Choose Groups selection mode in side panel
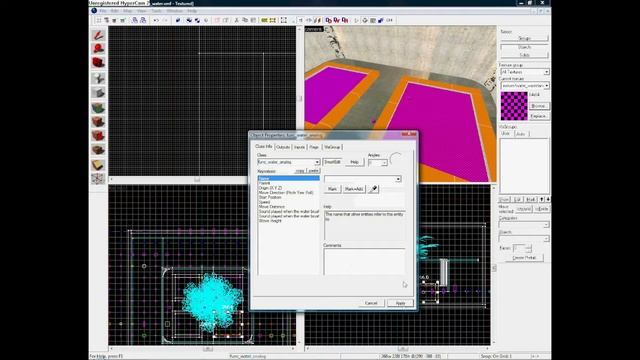The height and width of the screenshot is (360, 640). pyautogui.click(x=524, y=38)
